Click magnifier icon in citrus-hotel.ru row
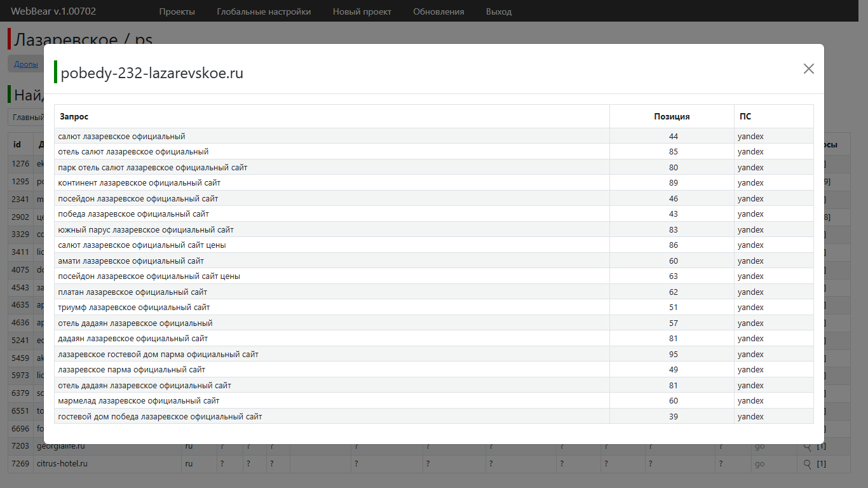This screenshot has width=868, height=488. click(807, 464)
